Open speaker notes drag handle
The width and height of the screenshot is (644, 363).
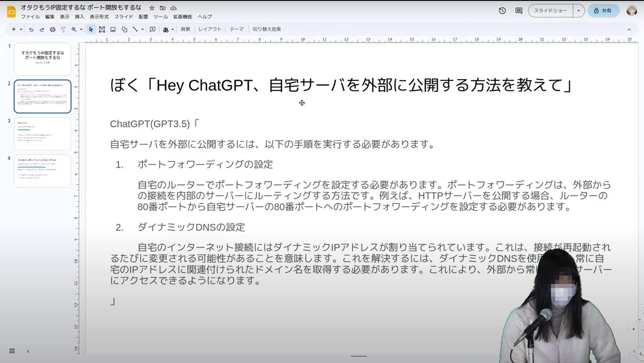359,356
